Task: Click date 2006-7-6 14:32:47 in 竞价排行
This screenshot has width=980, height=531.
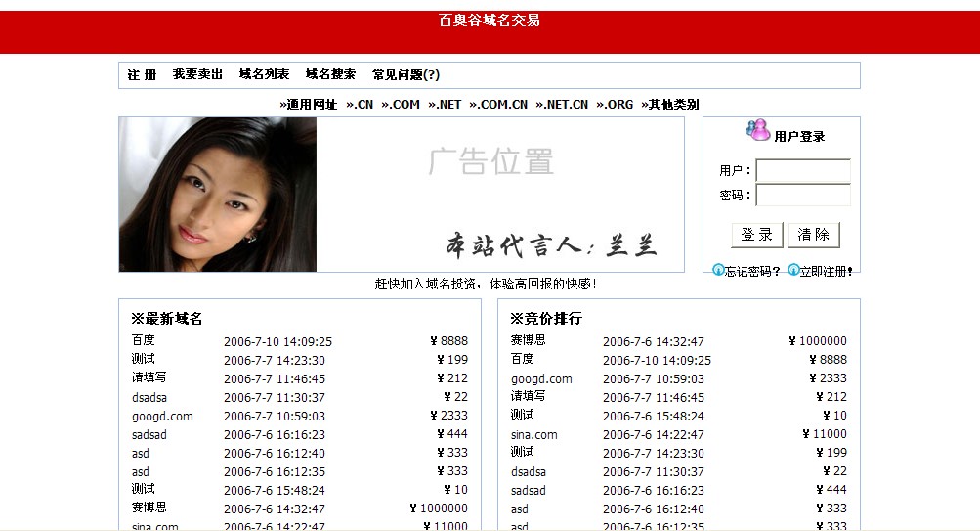Action: (653, 342)
